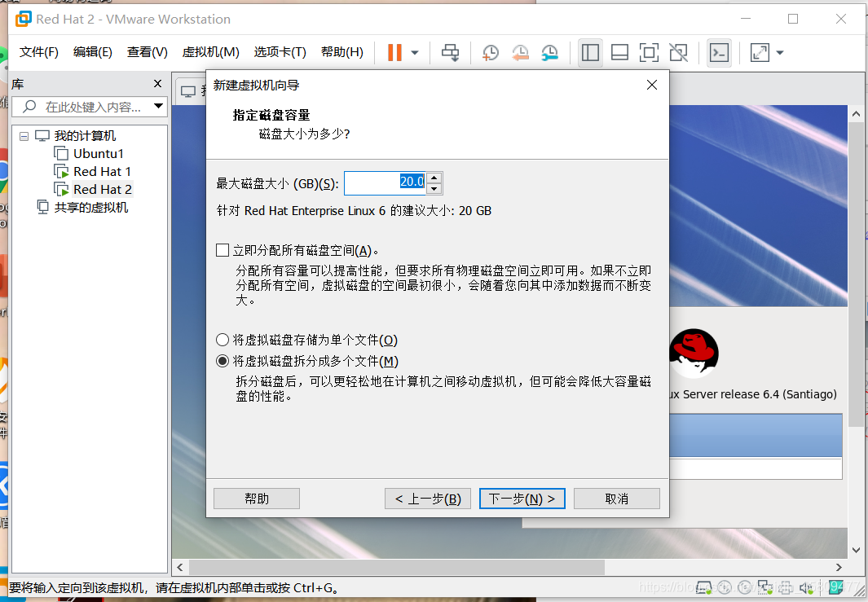Open the library search filter dropdown arrow
The image size is (868, 602).
(x=158, y=106)
